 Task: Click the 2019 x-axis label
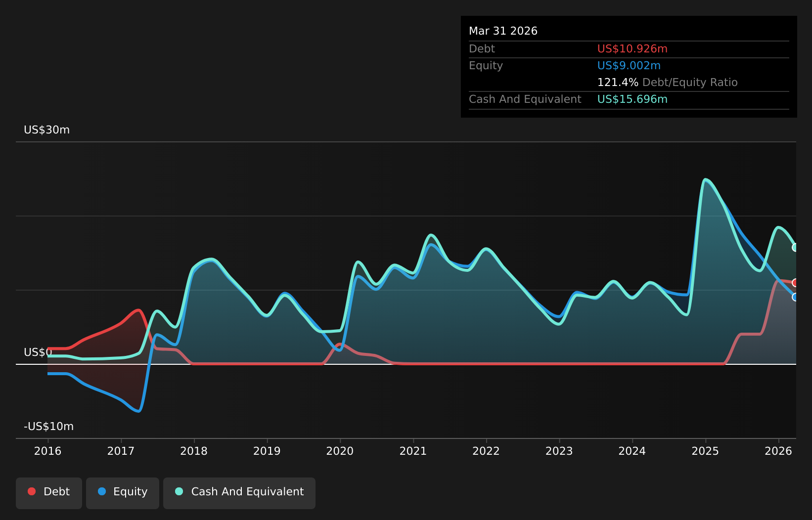click(267, 451)
